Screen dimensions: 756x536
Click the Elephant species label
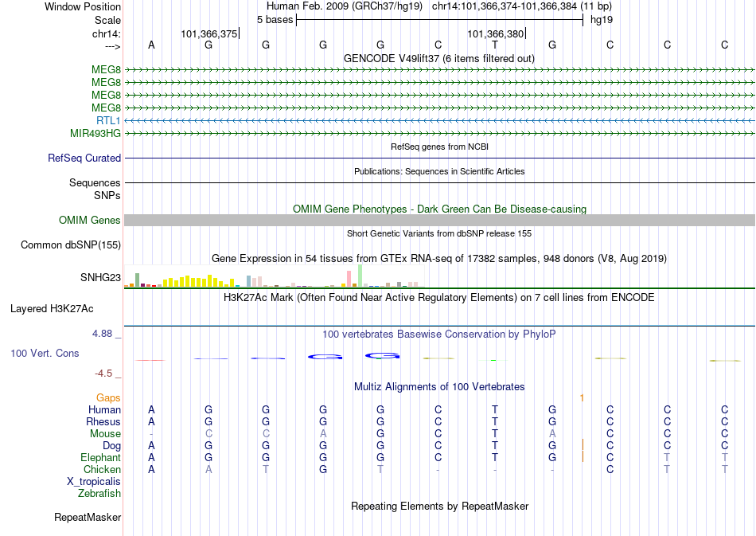point(101,457)
